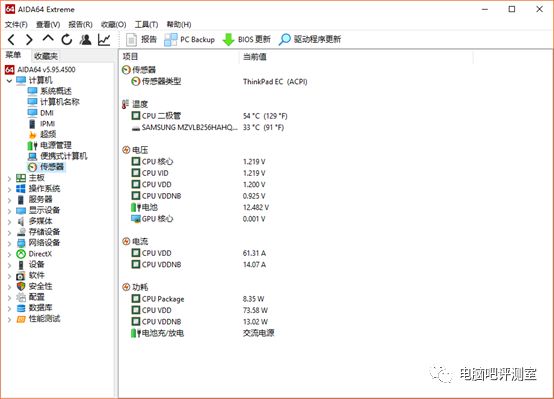Viewport: 554px width, 399px height.
Task: Click 驱动程序更新 button
Action: tap(310, 40)
